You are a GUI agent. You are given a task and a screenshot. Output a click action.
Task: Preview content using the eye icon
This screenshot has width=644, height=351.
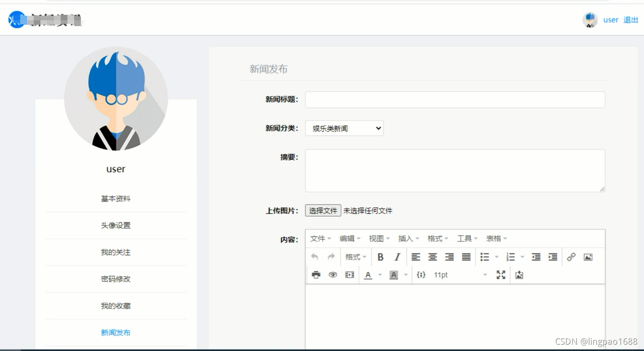coord(333,275)
